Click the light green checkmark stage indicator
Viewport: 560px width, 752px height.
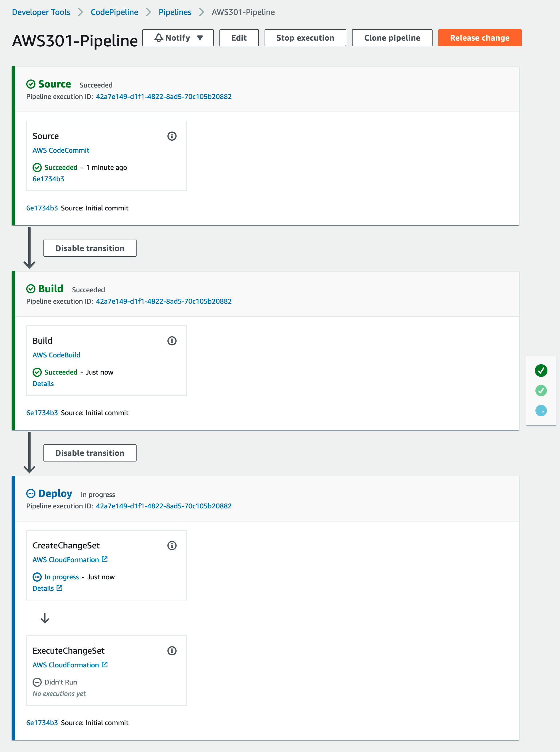point(541,390)
